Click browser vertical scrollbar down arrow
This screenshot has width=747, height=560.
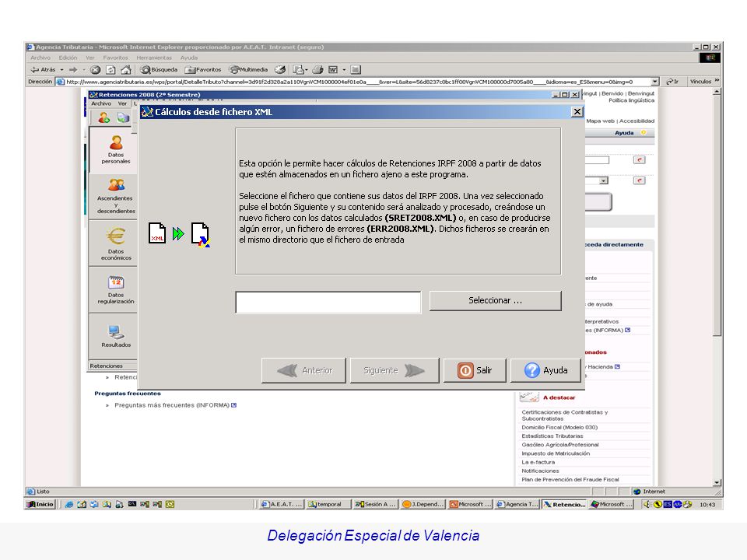pos(717,482)
